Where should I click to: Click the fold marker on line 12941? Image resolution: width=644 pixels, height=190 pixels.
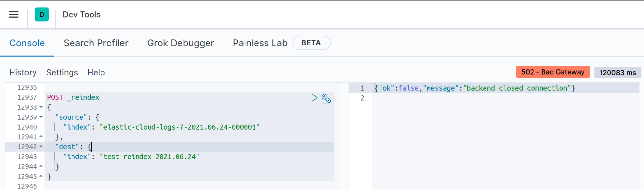click(41, 137)
